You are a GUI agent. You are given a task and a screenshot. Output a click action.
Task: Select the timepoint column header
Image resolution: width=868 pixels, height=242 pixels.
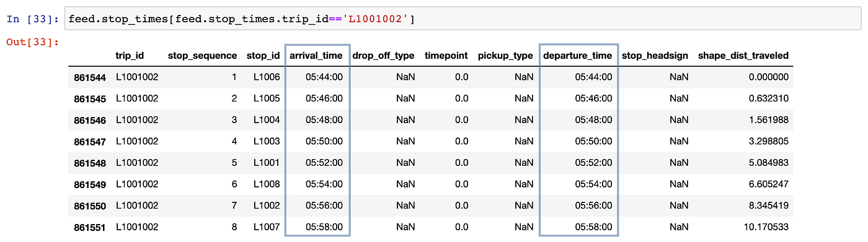pyautogui.click(x=446, y=56)
